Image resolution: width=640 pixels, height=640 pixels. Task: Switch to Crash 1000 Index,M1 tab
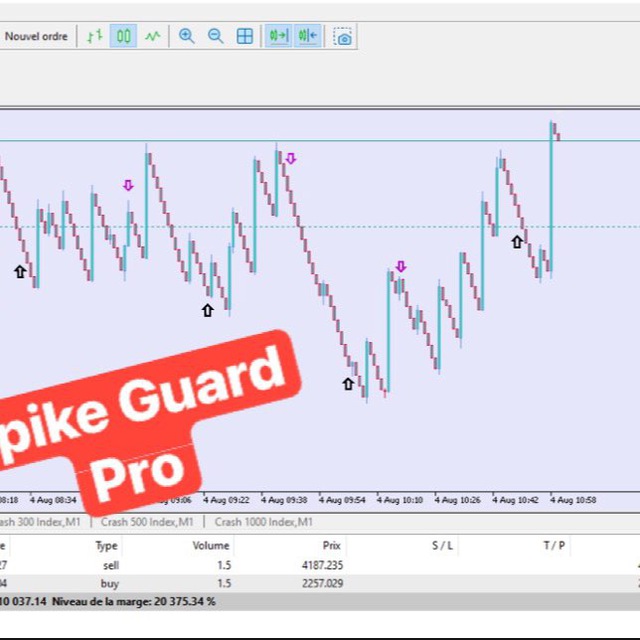click(264, 522)
